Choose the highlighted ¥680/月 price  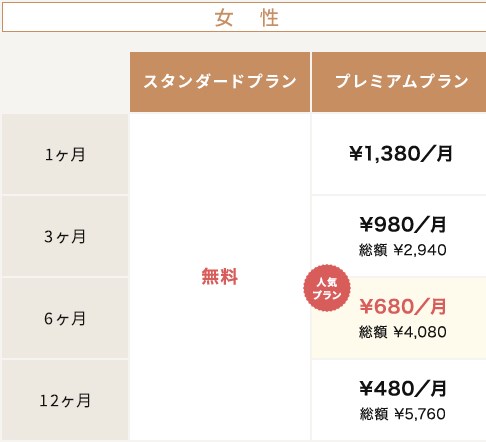[403, 306]
